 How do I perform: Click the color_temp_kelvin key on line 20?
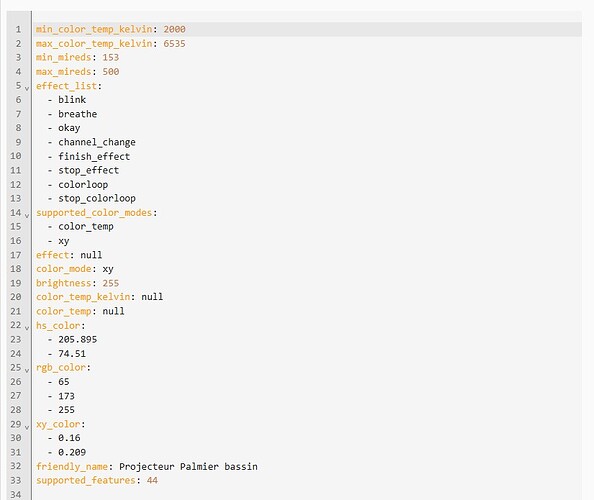pos(83,297)
